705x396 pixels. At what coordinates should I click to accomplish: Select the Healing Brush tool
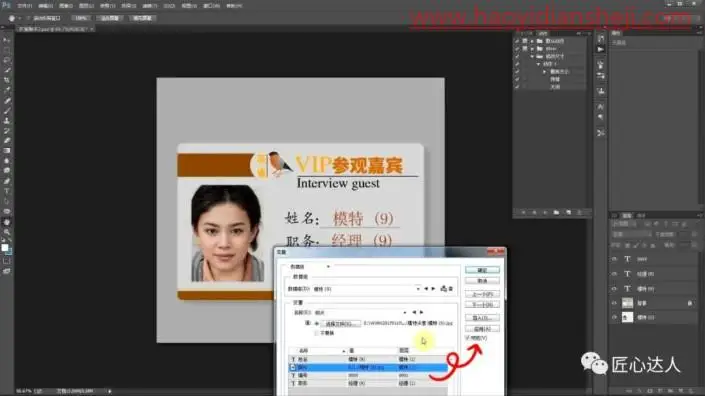click(7, 100)
